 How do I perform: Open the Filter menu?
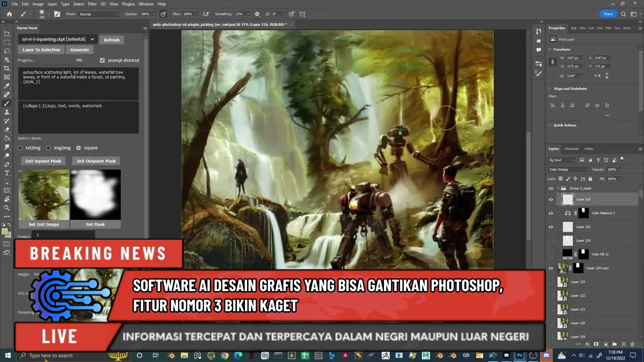coord(92,4)
